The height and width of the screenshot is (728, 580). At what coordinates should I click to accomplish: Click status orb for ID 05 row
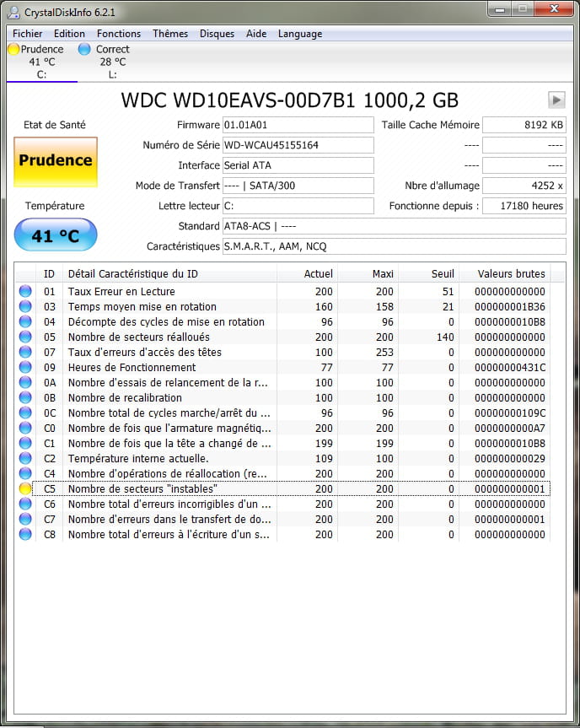[25, 337]
